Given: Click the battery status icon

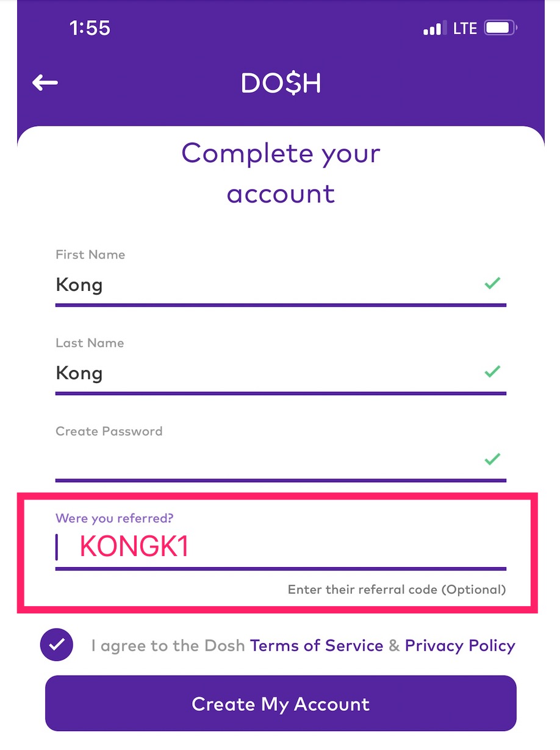Looking at the screenshot, I should pos(500,29).
